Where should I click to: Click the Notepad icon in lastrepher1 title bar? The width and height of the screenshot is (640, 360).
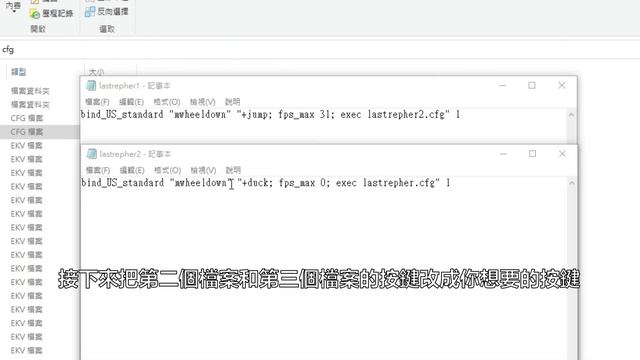coord(91,86)
